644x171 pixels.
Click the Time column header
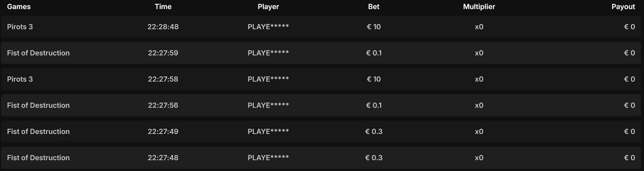pyautogui.click(x=163, y=7)
